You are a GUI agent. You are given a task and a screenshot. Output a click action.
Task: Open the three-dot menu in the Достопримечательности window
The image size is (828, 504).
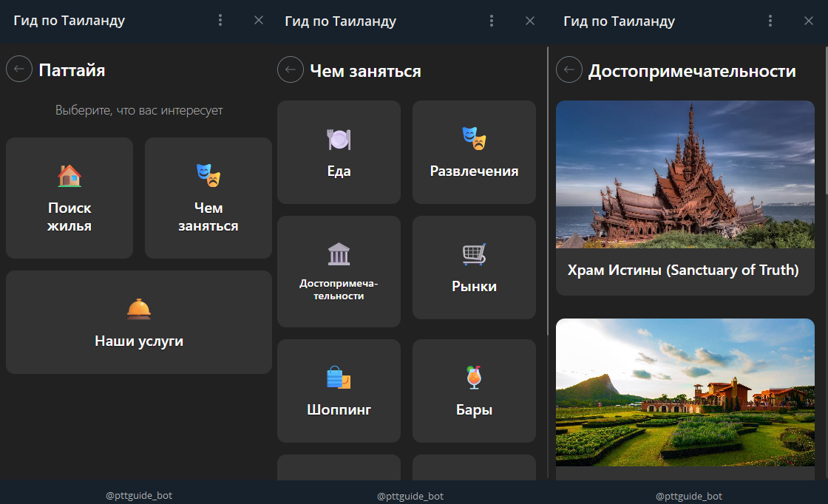770,21
